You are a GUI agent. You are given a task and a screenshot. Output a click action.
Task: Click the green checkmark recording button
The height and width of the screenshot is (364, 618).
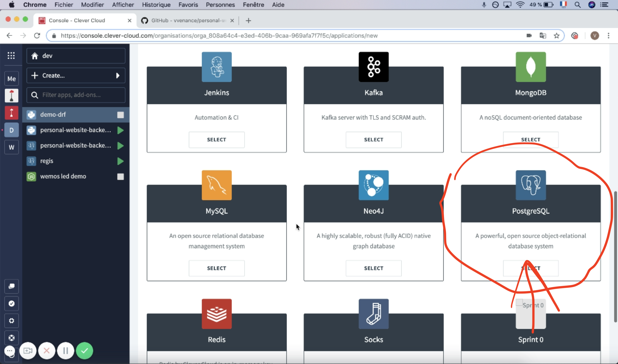pyautogui.click(x=85, y=350)
